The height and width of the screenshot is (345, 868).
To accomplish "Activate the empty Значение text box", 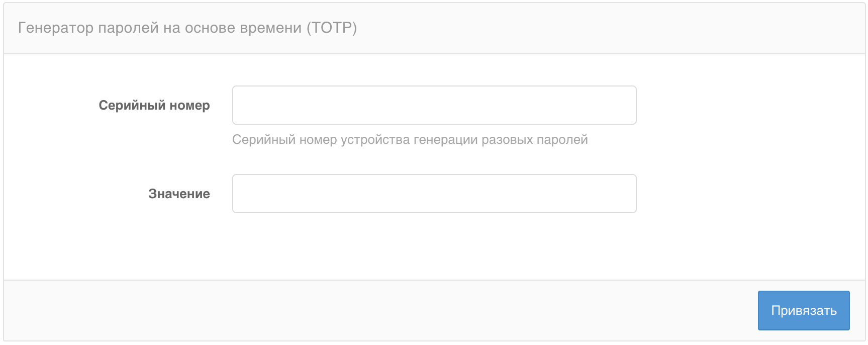I will (434, 194).
